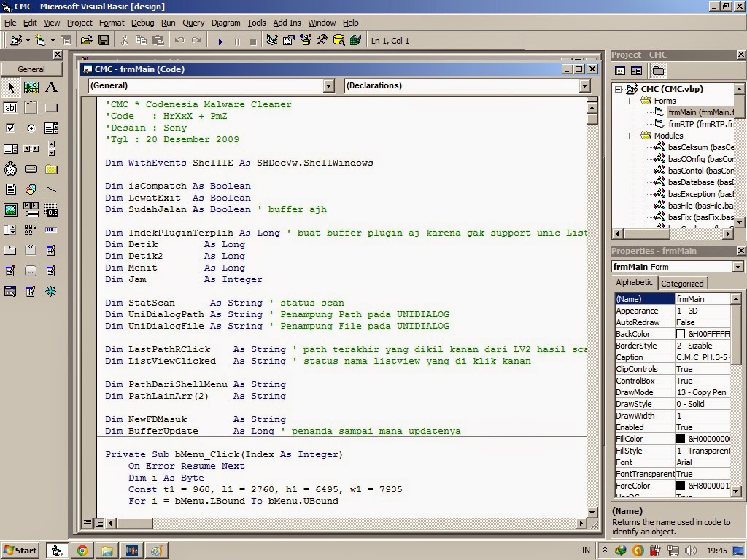747x560 pixels.
Task: Switch to Full Module View button
Action: tap(98, 523)
